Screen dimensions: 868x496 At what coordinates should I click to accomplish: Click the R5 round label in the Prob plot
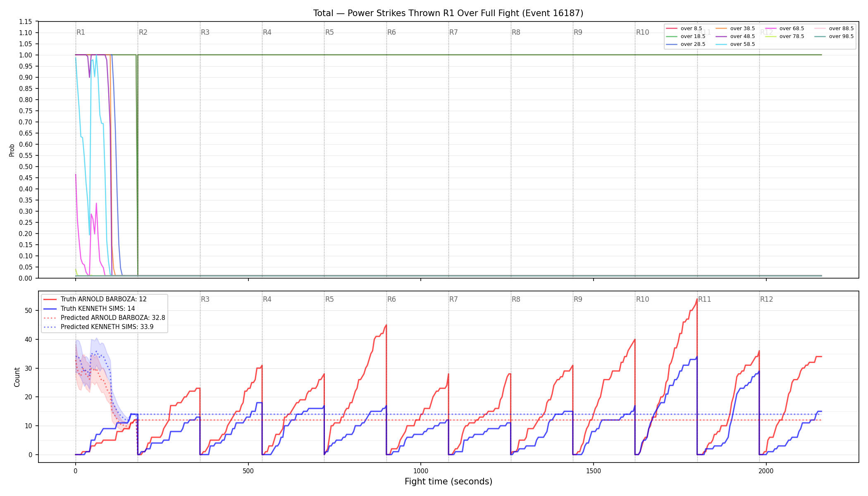(329, 32)
